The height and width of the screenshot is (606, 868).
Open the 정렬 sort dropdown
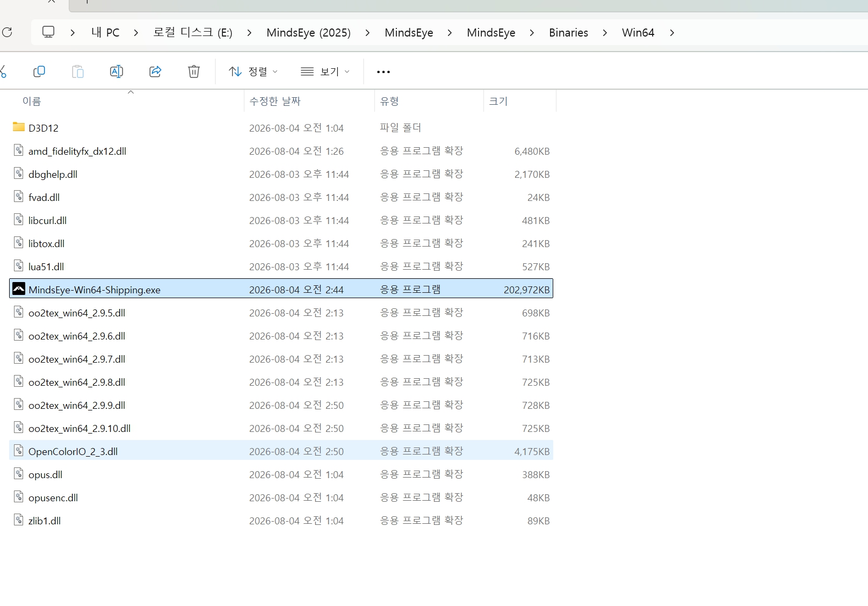click(x=253, y=71)
